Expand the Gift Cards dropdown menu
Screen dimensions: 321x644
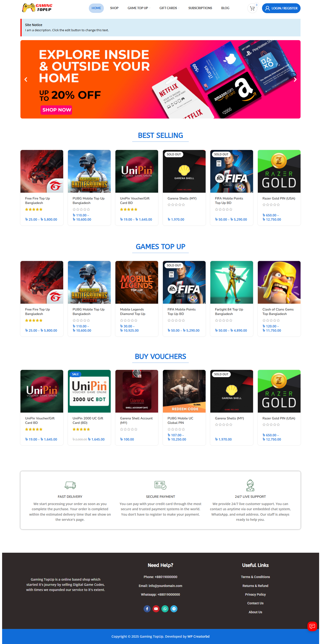(x=169, y=8)
